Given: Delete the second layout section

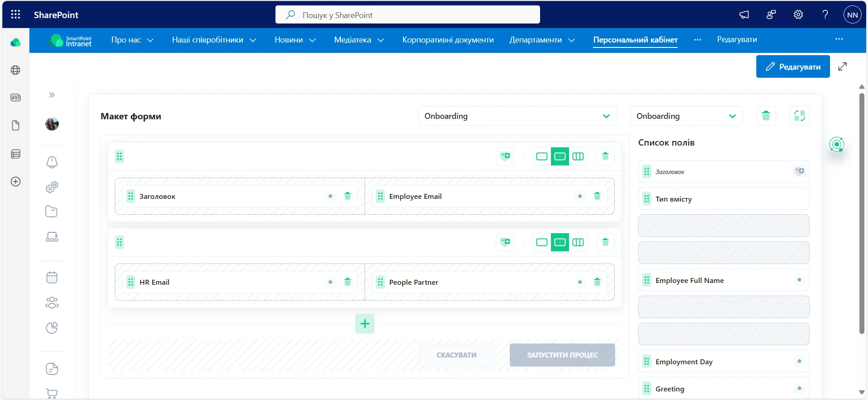Looking at the screenshot, I should [605, 242].
